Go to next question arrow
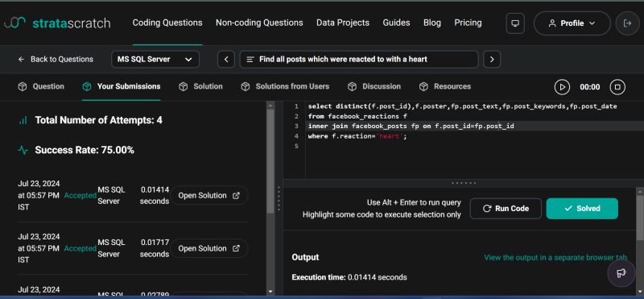 click(492, 59)
